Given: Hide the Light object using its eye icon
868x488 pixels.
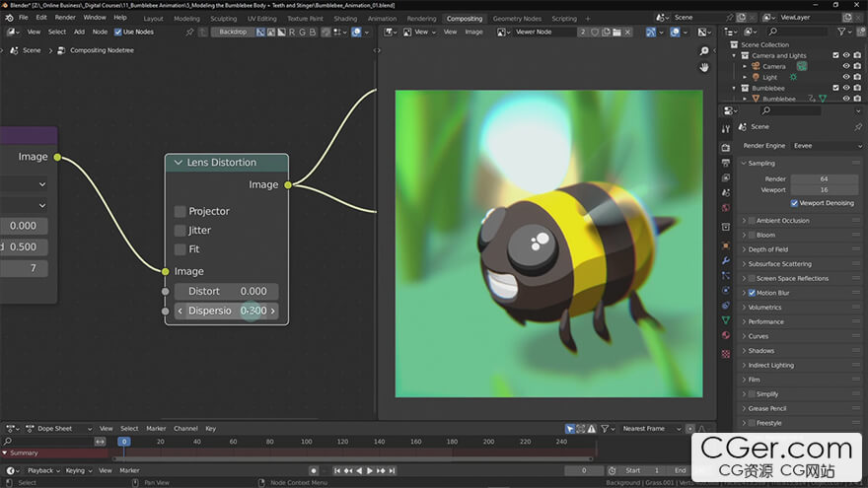Looking at the screenshot, I should (845, 77).
